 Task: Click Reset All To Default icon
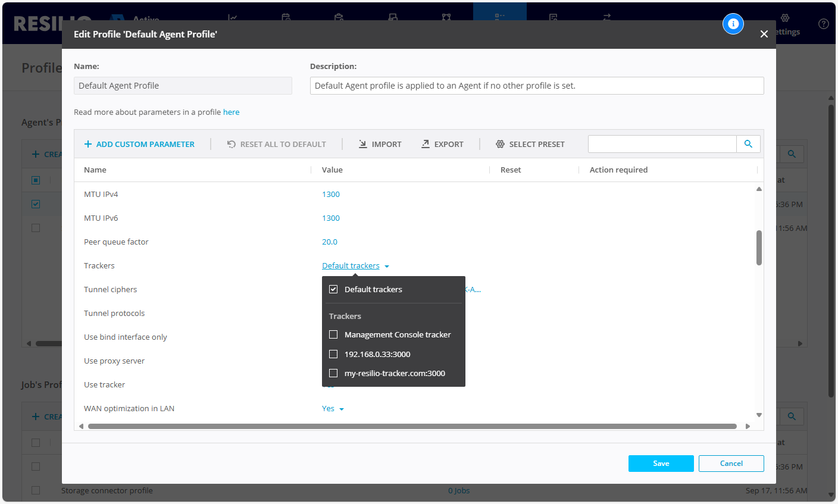click(232, 144)
